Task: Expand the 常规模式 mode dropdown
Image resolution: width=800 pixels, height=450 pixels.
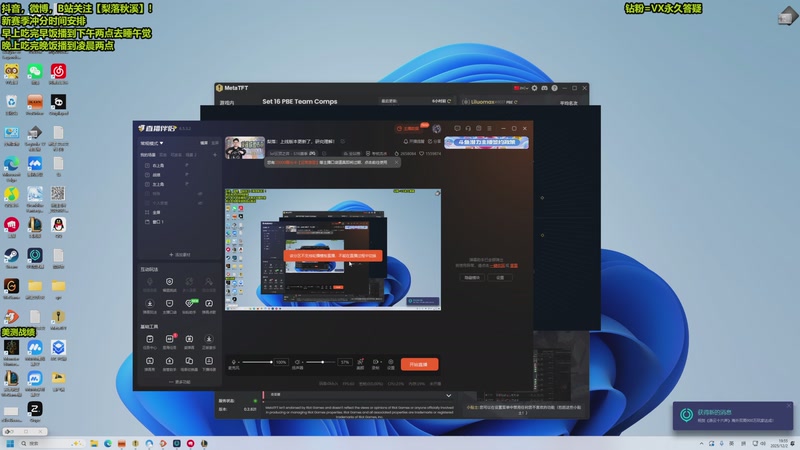Action: coord(152,143)
